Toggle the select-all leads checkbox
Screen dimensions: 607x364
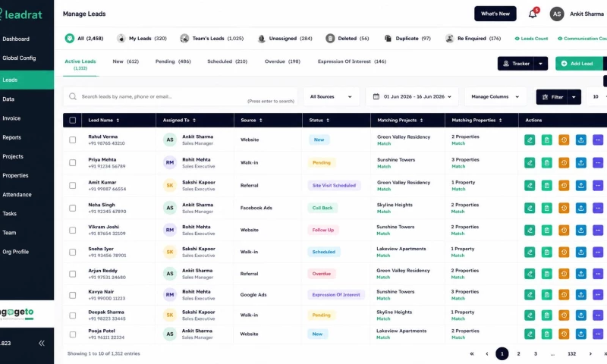click(72, 121)
